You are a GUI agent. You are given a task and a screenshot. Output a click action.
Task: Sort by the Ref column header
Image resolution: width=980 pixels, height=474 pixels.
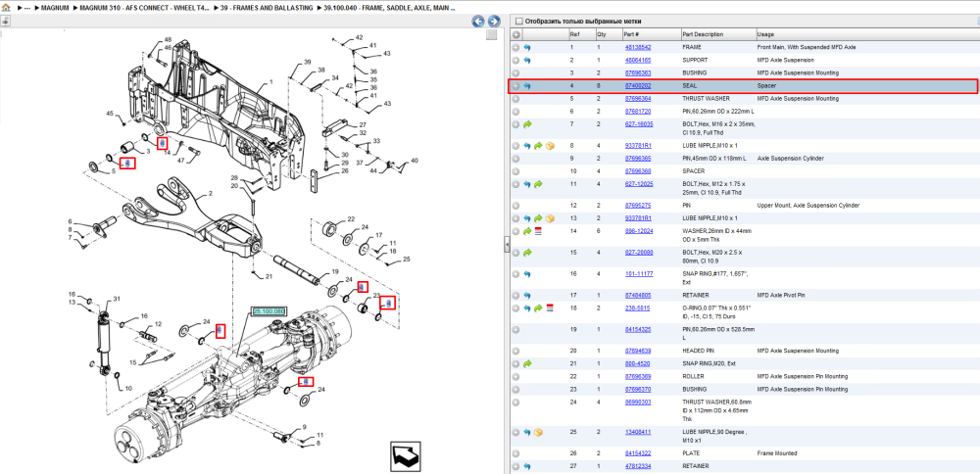581,34
